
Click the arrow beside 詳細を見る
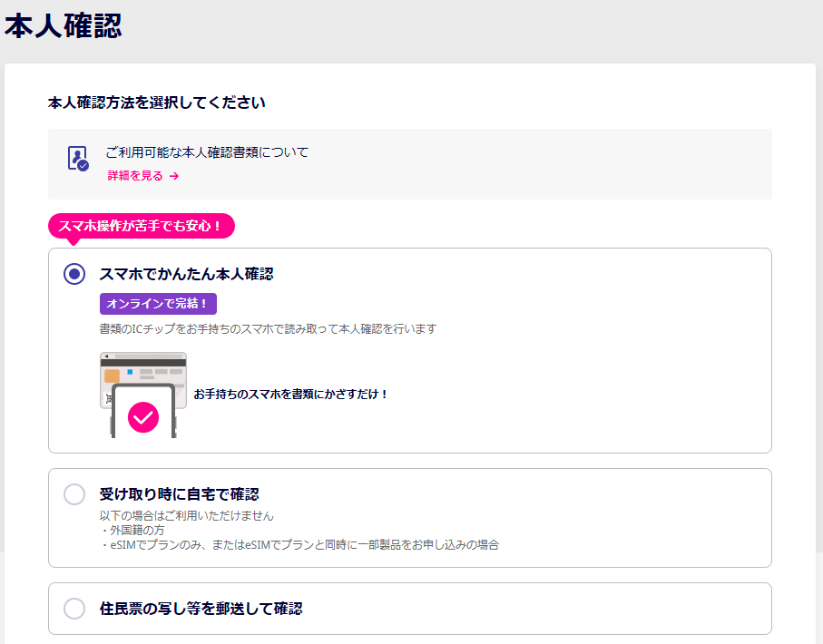(x=174, y=176)
